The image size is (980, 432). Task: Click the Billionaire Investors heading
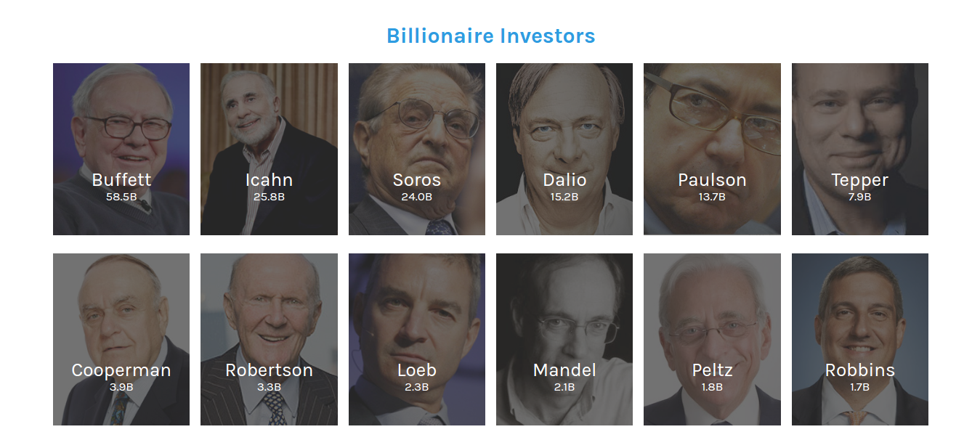[490, 36]
